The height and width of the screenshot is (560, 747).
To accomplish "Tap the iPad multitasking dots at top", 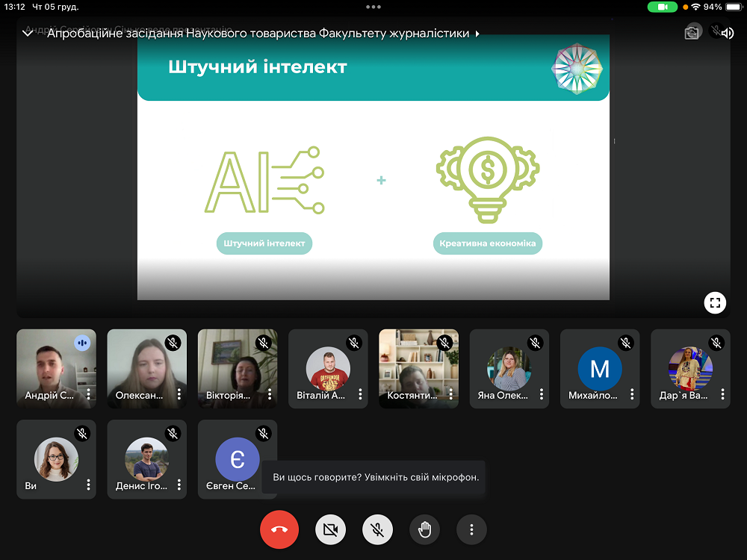I will coord(373,7).
